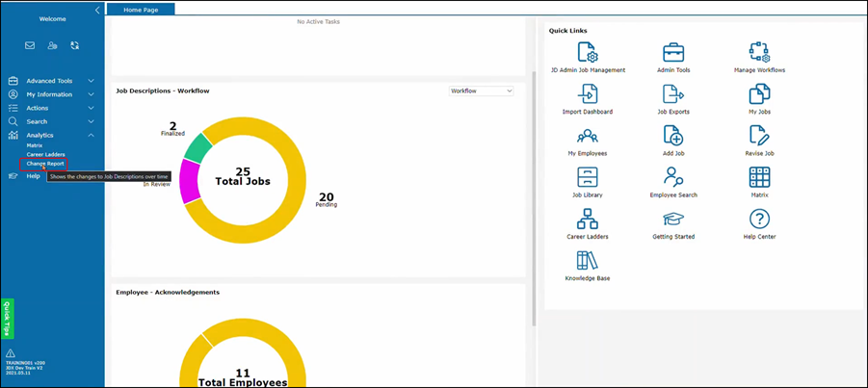Image resolution: width=868 pixels, height=388 pixels.
Task: Open Import Dashboard quick link
Action: [x=586, y=93]
